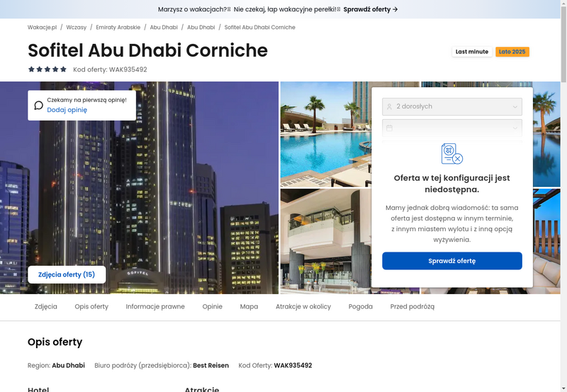Open the date selection dropdown chevron
567x392 pixels.
[515, 128]
